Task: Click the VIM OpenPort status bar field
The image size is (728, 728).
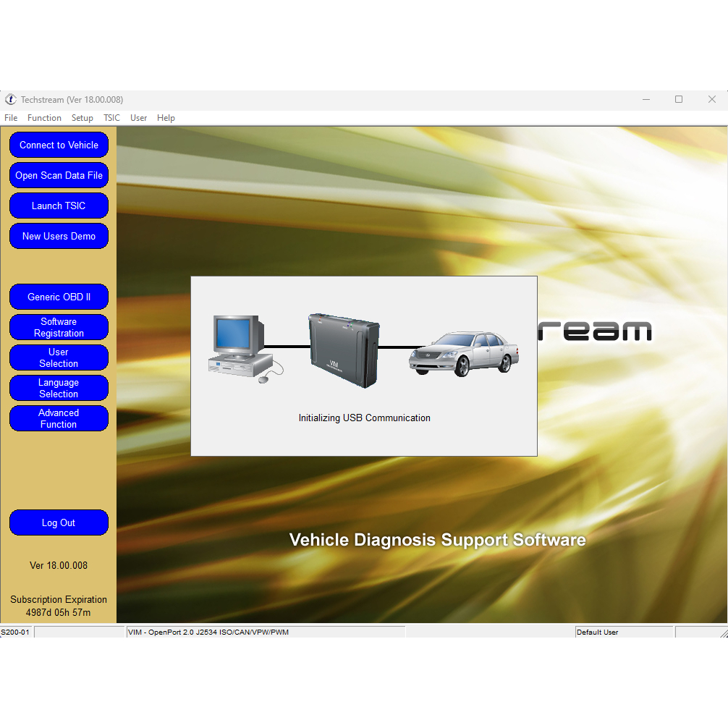Action: 265,632
